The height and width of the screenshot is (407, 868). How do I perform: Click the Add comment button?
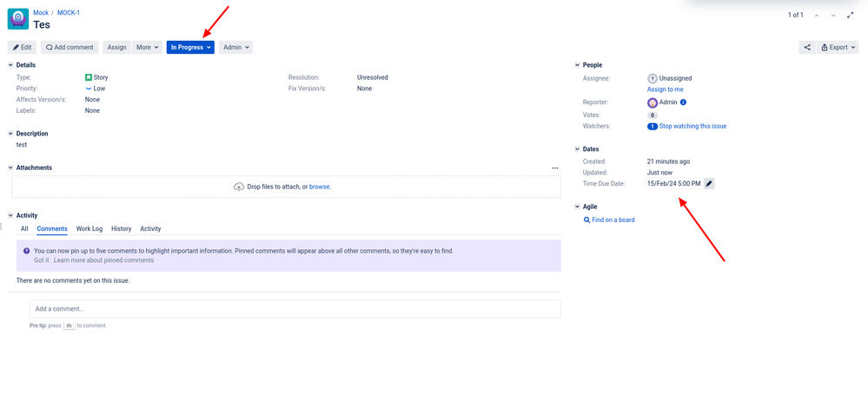coord(70,48)
